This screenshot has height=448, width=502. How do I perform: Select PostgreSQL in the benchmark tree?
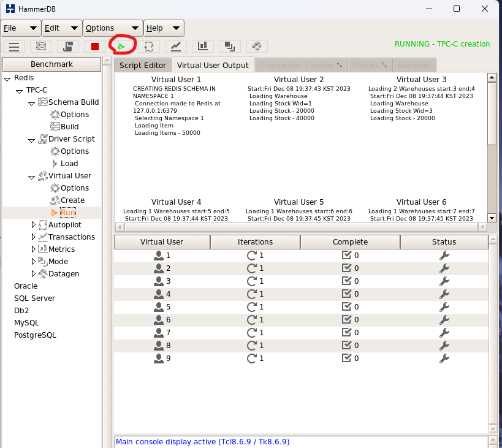(x=35, y=335)
